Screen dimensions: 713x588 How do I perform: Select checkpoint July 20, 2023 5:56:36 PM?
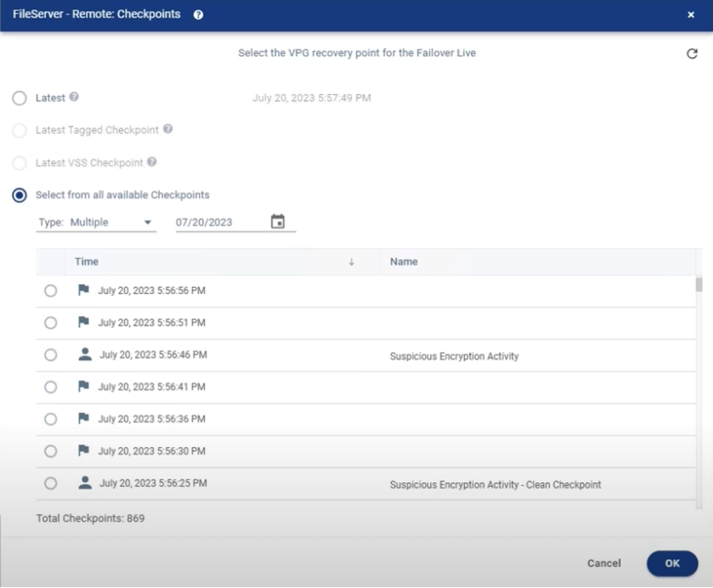(x=50, y=419)
